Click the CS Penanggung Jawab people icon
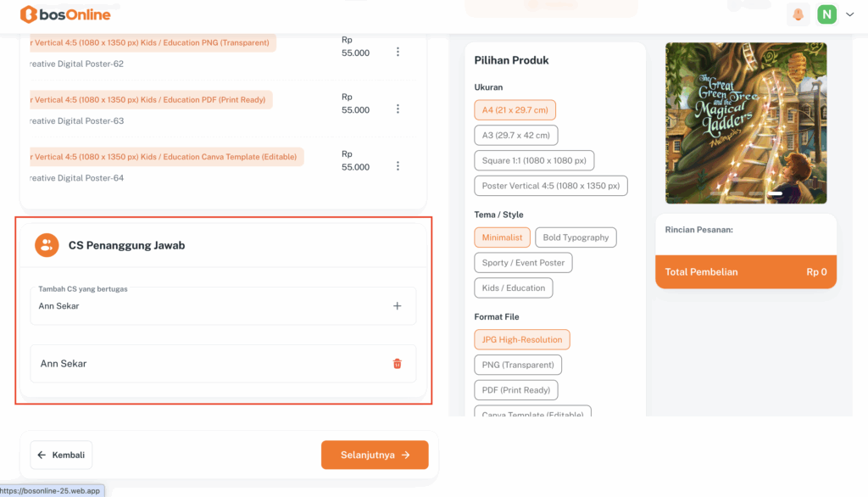The height and width of the screenshot is (497, 868). (x=47, y=245)
